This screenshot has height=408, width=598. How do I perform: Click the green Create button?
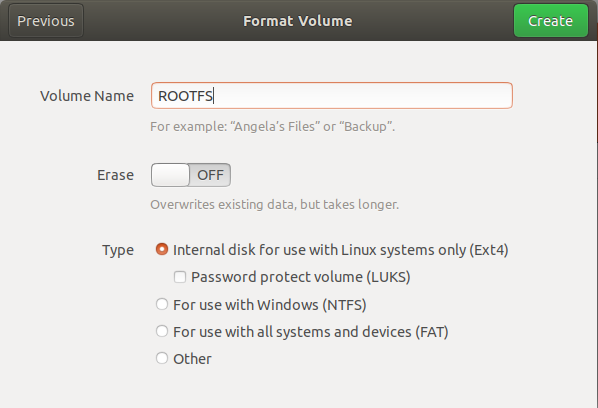click(x=551, y=21)
